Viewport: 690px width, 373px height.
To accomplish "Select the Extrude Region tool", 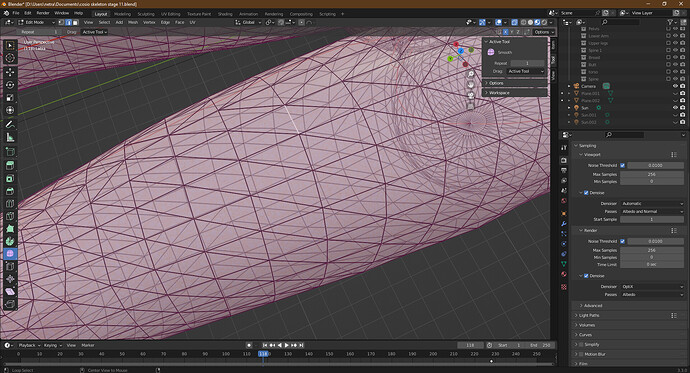I will 10,165.
